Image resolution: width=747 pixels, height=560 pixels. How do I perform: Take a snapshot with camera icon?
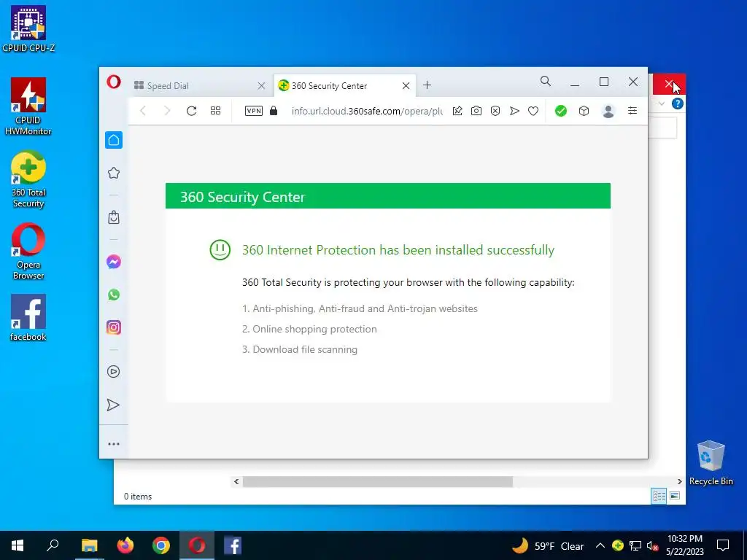click(x=476, y=111)
